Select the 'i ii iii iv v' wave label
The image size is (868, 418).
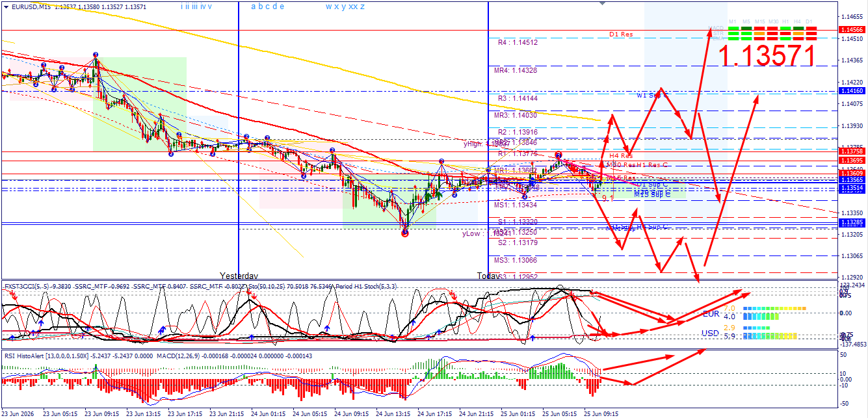tap(196, 7)
